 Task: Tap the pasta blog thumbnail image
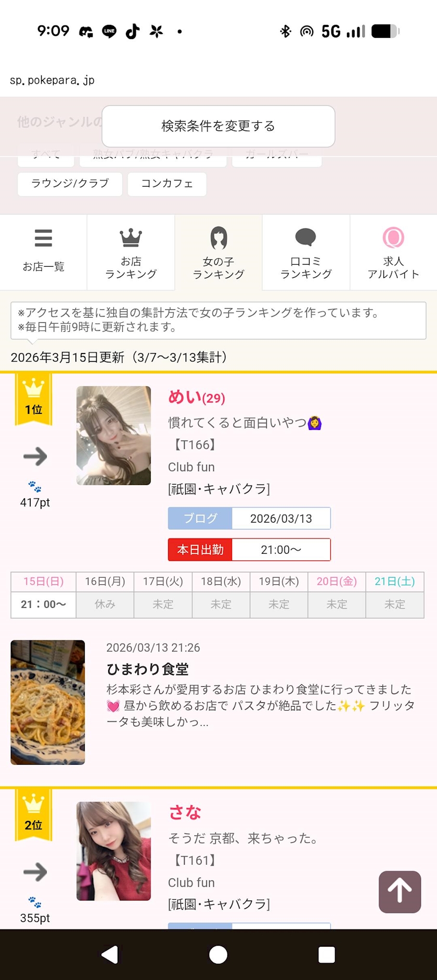click(48, 702)
